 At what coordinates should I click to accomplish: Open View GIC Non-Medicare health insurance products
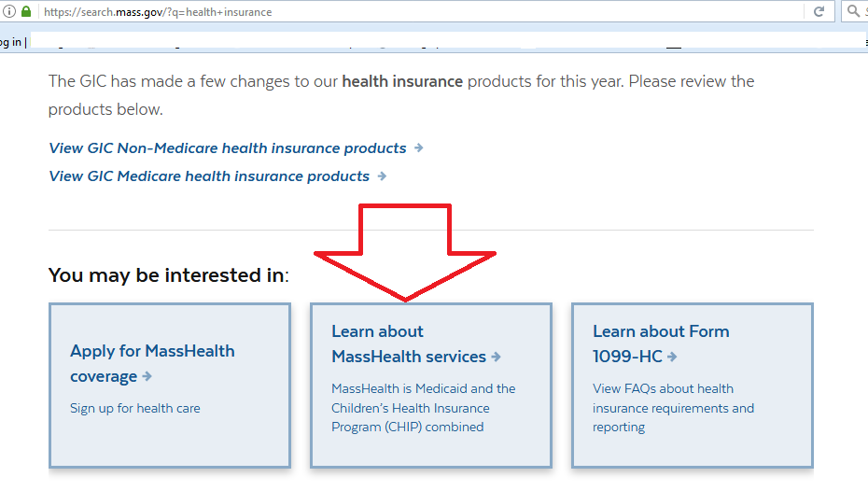(228, 147)
